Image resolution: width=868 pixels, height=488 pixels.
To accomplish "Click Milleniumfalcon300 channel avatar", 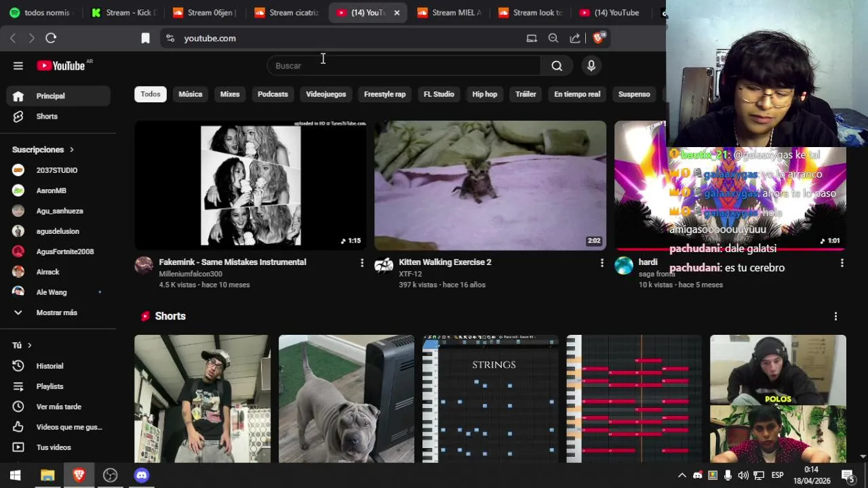I will (144, 265).
